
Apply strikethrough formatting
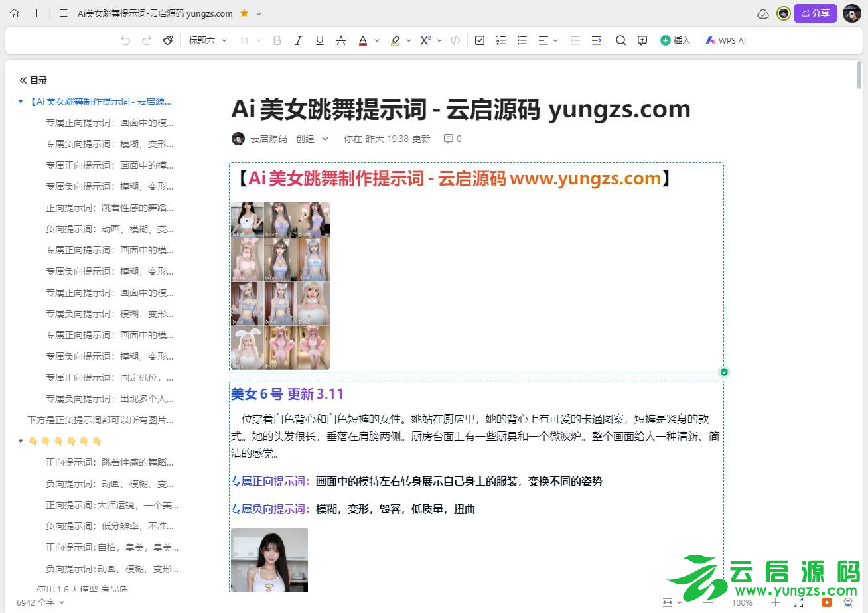pyautogui.click(x=341, y=40)
